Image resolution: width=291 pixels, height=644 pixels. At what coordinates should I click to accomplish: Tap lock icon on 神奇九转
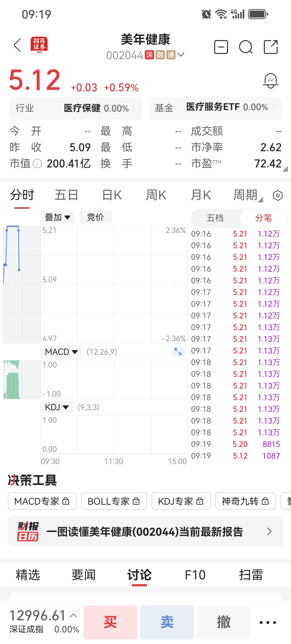[x=265, y=501]
